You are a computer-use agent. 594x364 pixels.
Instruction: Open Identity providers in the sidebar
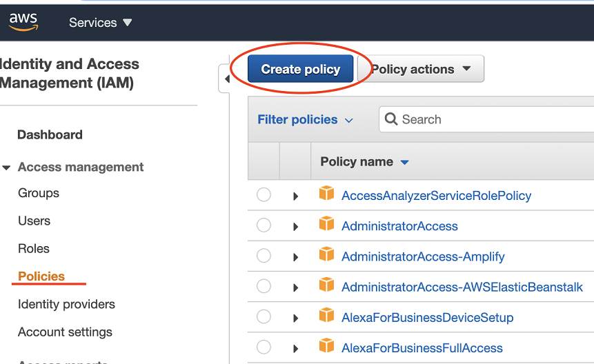tap(66, 304)
